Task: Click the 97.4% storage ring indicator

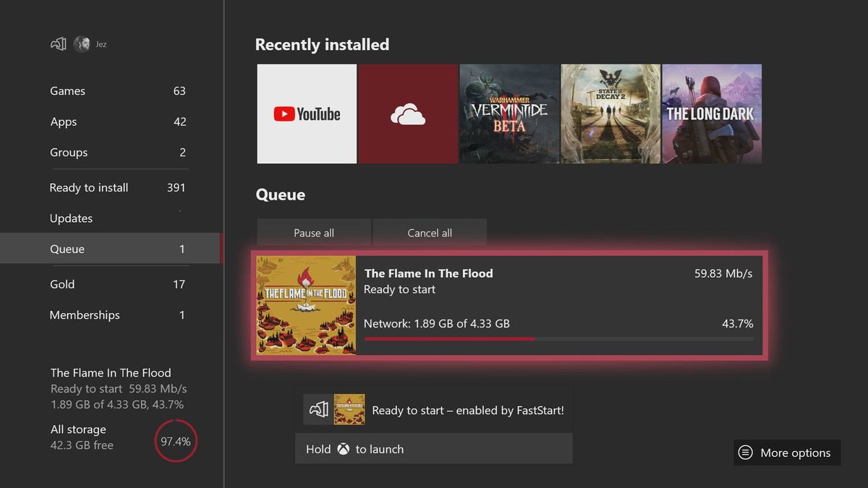Action: (176, 440)
